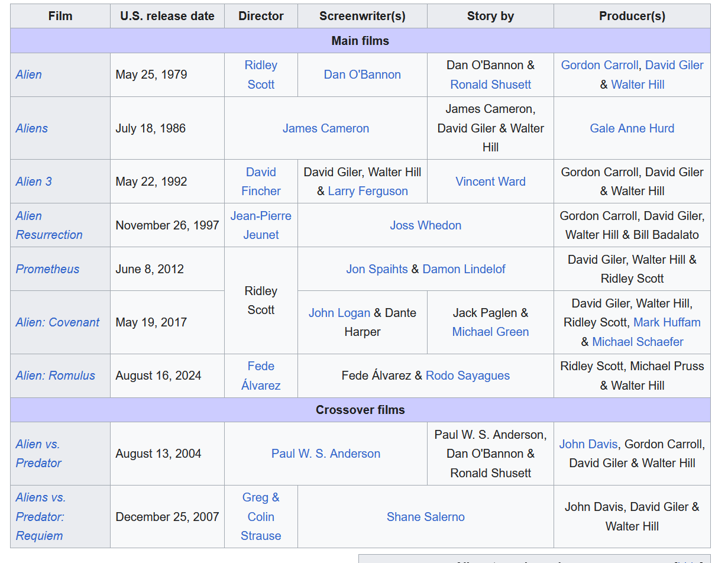Click the David Fincher link
728x563 pixels.
(261, 182)
